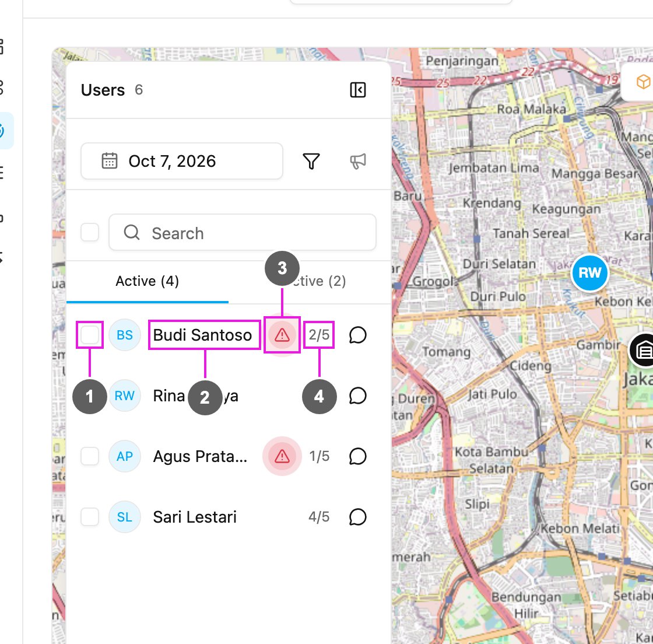
Task: Select the name Budi Santoso
Action: pyautogui.click(x=203, y=335)
